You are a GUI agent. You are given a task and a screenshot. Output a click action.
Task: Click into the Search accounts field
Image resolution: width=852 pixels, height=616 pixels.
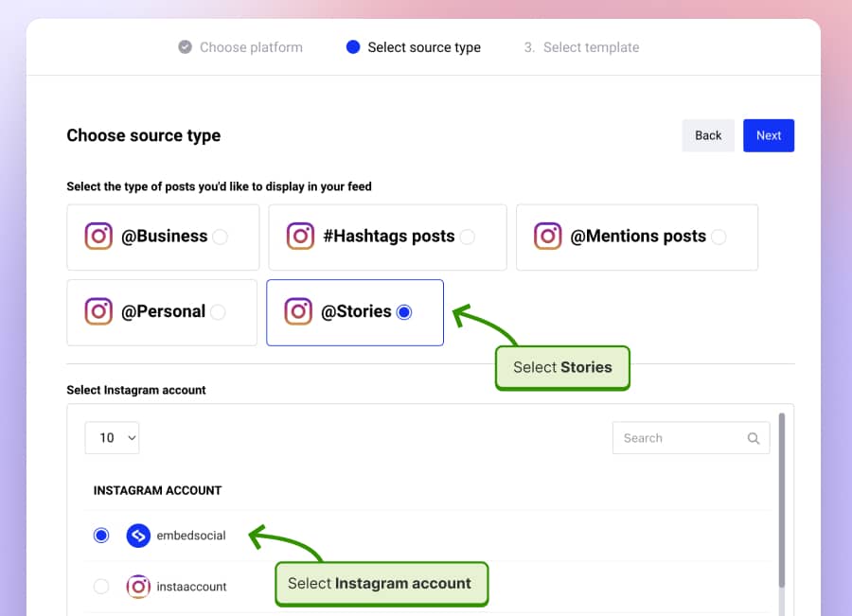tap(691, 438)
